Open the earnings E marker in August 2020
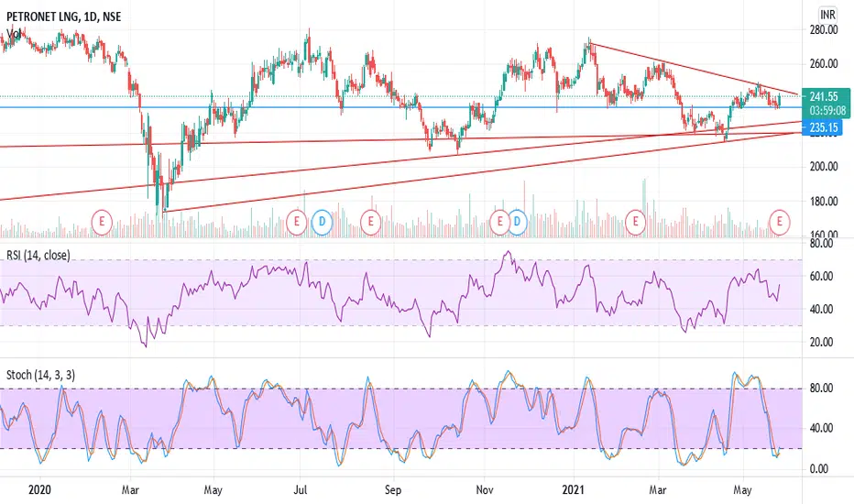 (371, 223)
